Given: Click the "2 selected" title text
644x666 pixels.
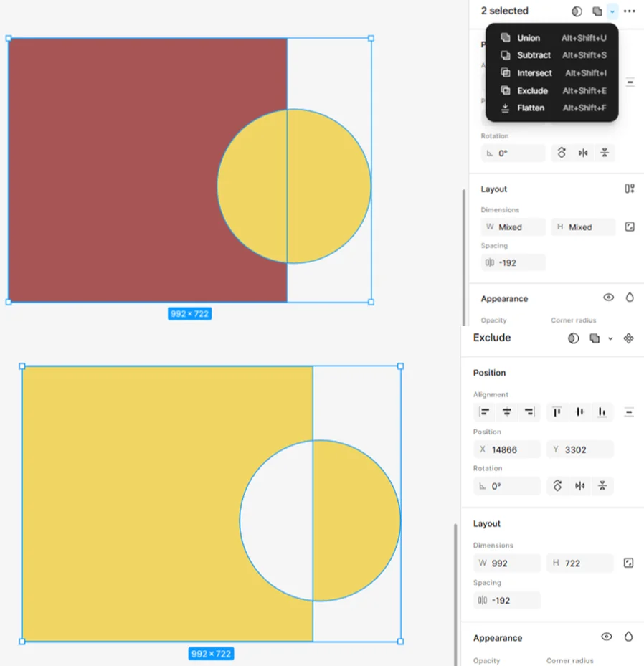Looking at the screenshot, I should (x=504, y=11).
